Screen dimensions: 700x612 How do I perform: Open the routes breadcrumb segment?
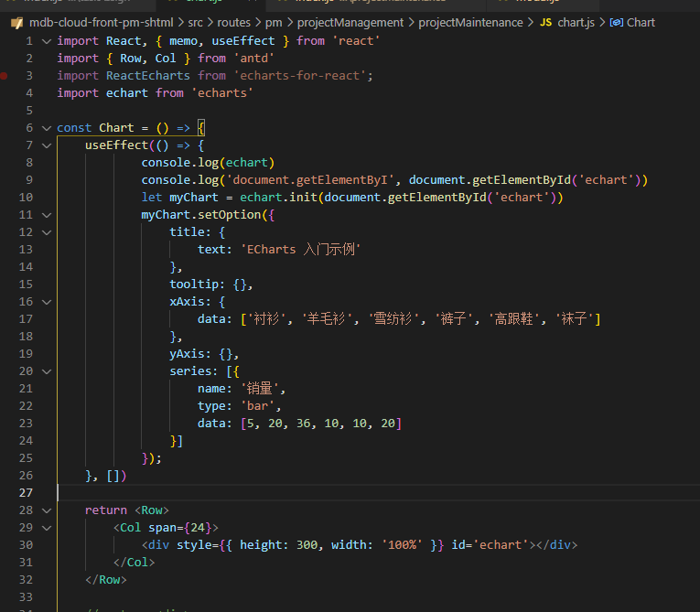(234, 22)
